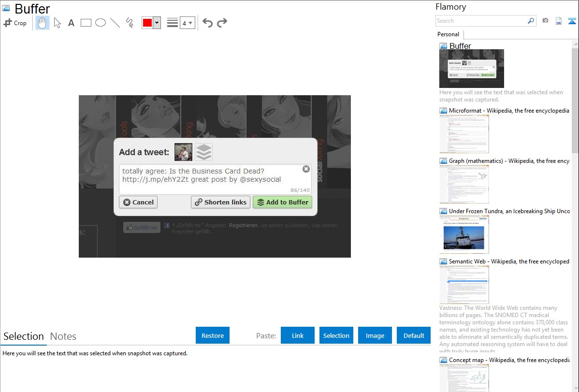Image resolution: width=579 pixels, height=392 pixels.
Task: Click the Under Frozen Tundra title
Action: (509, 211)
